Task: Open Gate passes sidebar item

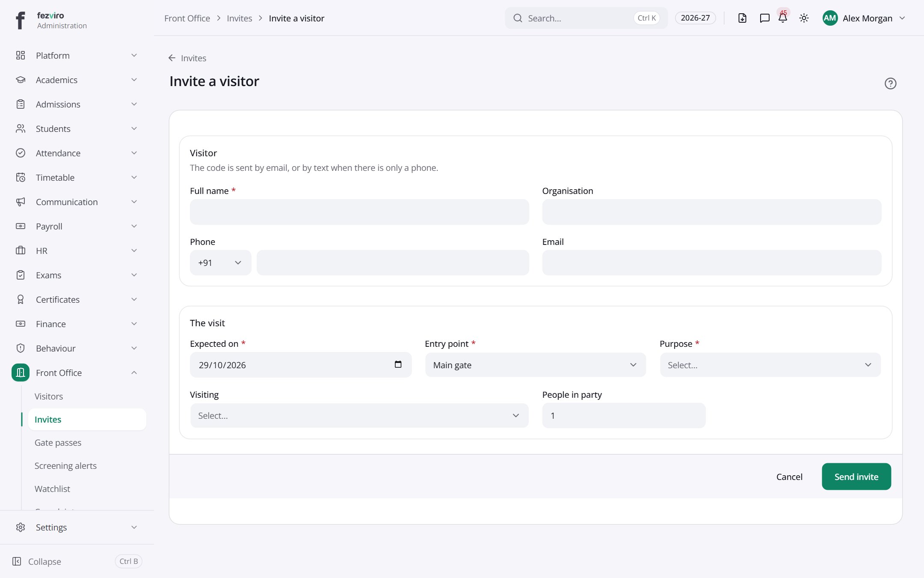Action: coord(58,443)
